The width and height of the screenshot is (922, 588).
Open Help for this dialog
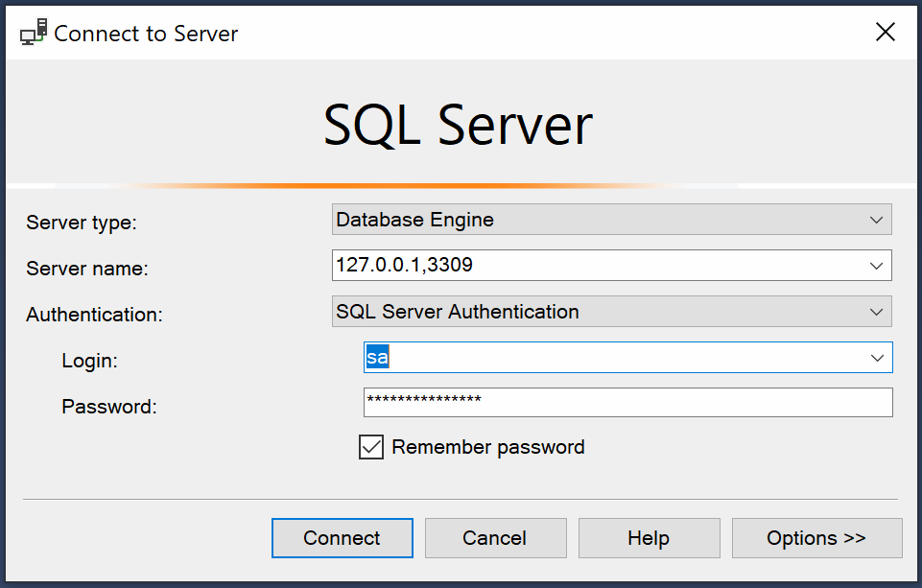650,538
